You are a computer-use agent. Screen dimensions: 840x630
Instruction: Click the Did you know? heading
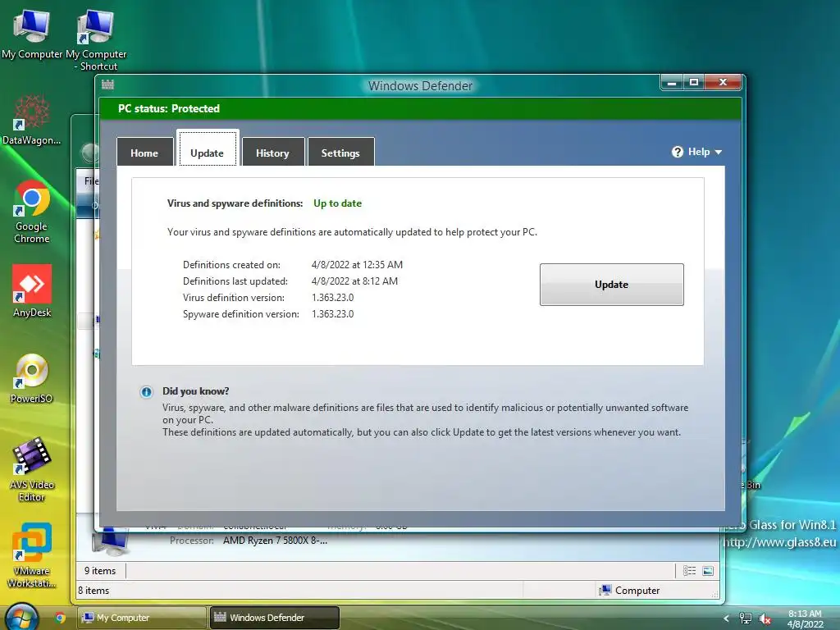tap(196, 391)
